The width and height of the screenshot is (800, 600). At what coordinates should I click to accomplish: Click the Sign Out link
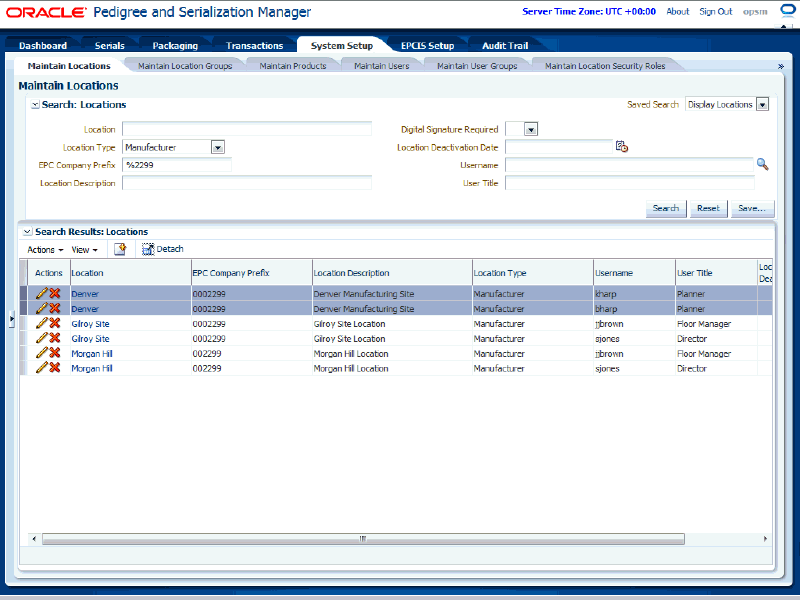coord(715,12)
